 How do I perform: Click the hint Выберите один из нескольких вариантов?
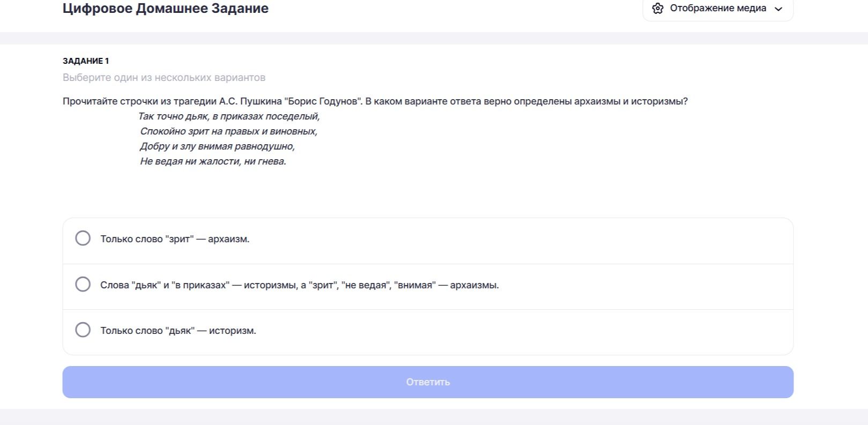[164, 78]
